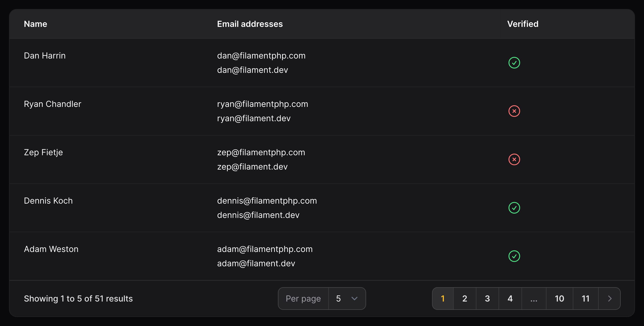Click the red unverified icon for Zep Fietje

coord(514,159)
